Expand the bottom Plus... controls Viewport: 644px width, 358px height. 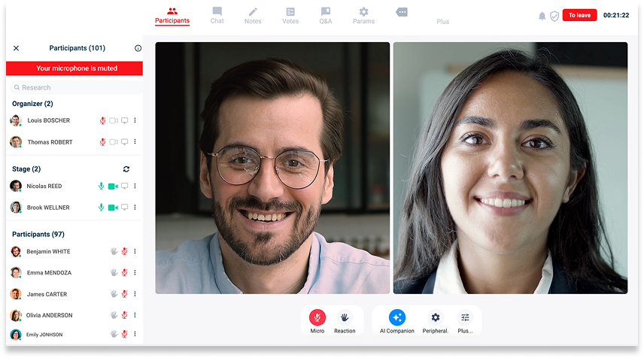(465, 318)
